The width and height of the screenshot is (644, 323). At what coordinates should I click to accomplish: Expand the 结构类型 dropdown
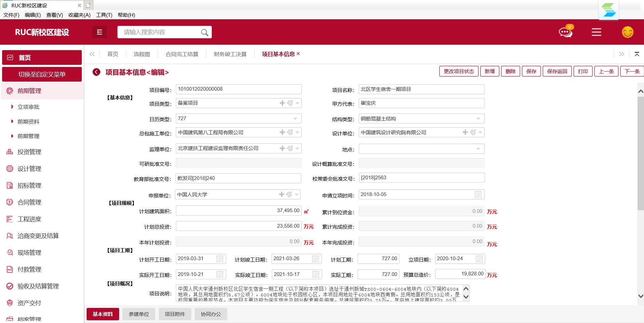coord(478,119)
